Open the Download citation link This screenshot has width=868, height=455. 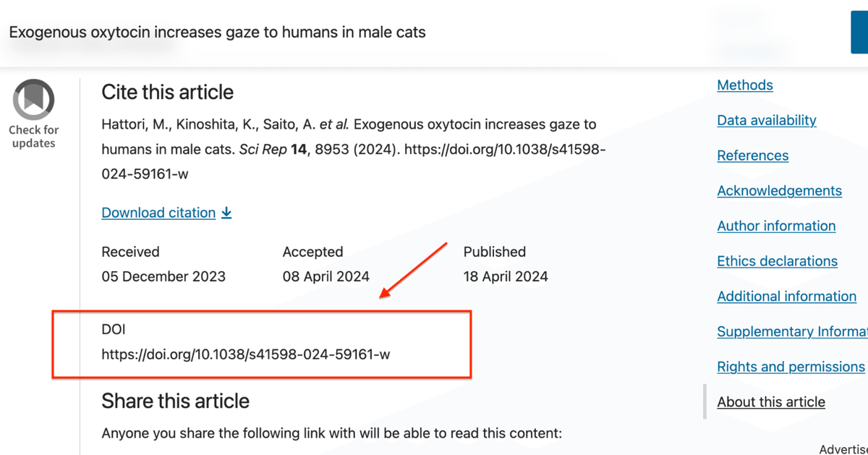(x=158, y=213)
